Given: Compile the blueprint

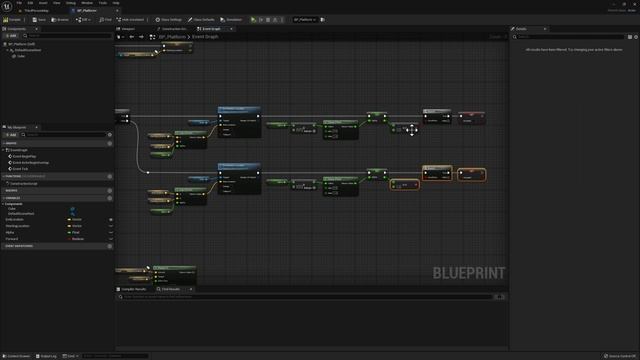Looking at the screenshot, I should [12, 20].
